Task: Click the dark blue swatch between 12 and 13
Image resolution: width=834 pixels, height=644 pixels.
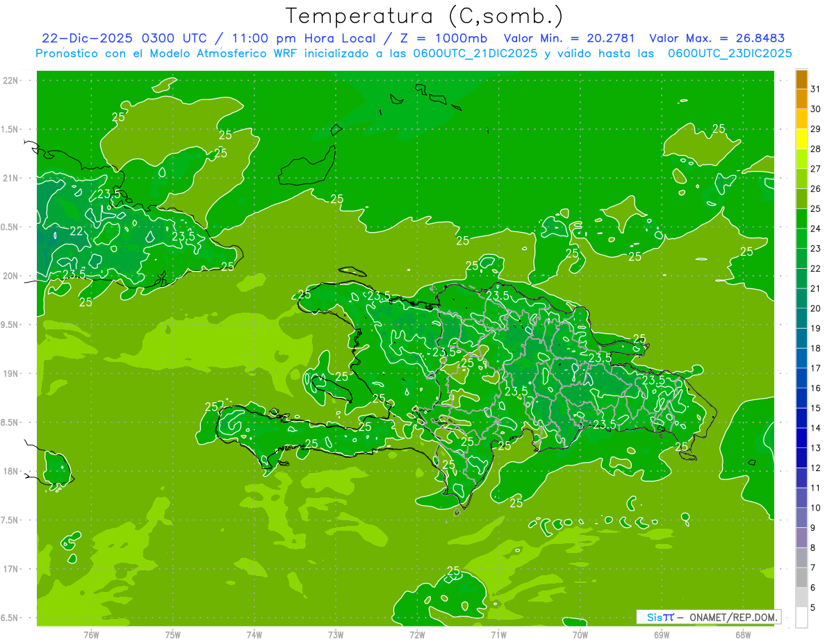Action: [801, 458]
